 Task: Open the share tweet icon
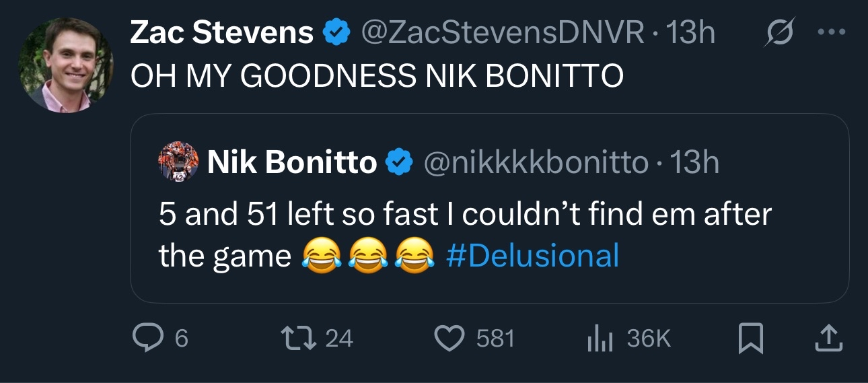pyautogui.click(x=828, y=338)
